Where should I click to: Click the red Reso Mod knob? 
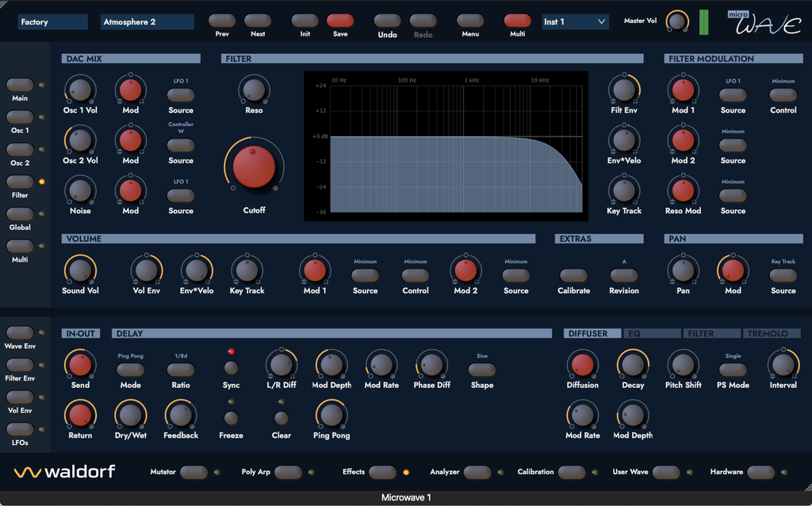683,190
